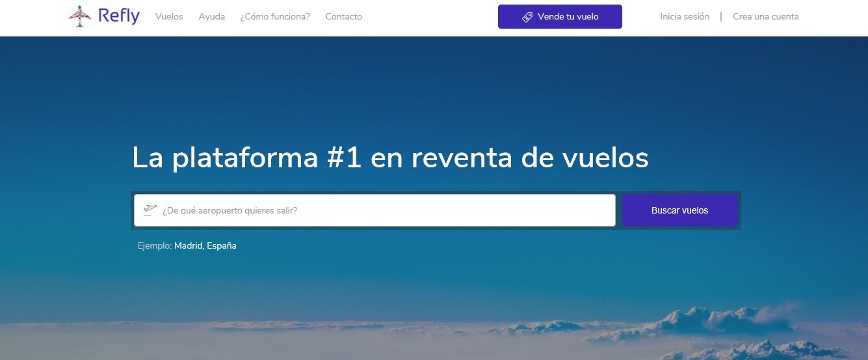Click the Refly airplane logo icon

point(80,16)
